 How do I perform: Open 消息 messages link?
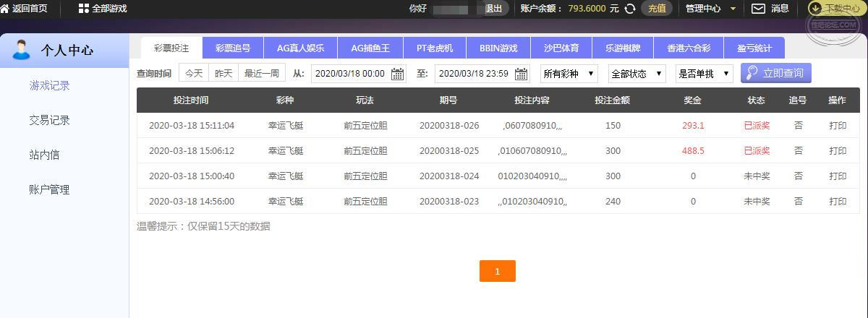pyautogui.click(x=780, y=9)
